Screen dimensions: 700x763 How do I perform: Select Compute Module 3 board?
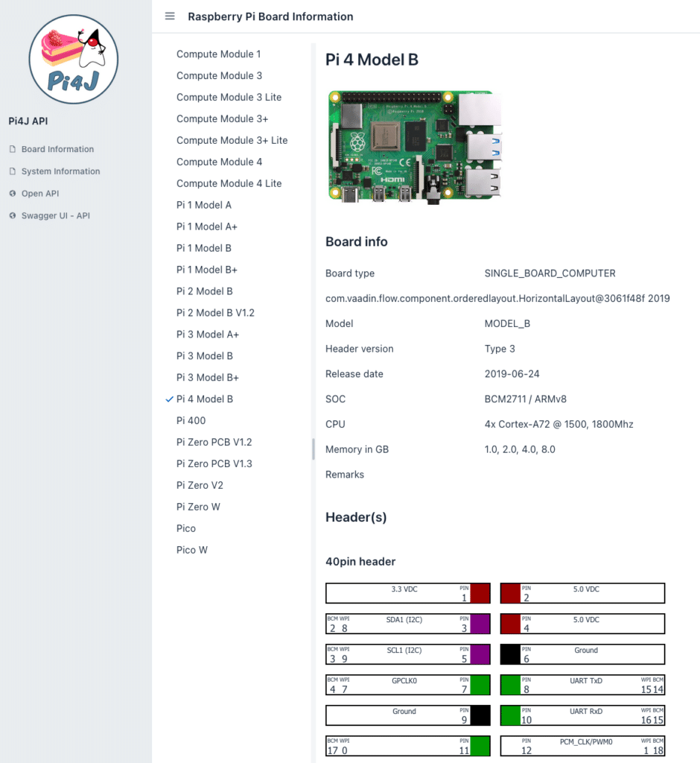219,75
